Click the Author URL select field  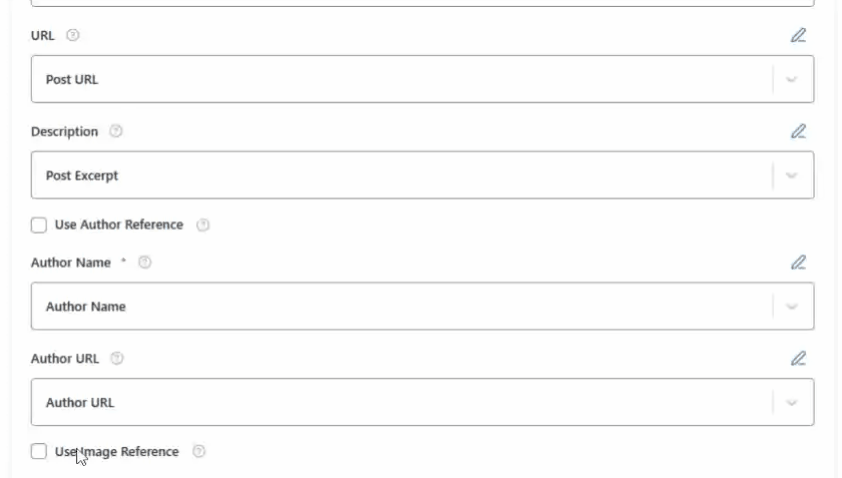pos(400,403)
